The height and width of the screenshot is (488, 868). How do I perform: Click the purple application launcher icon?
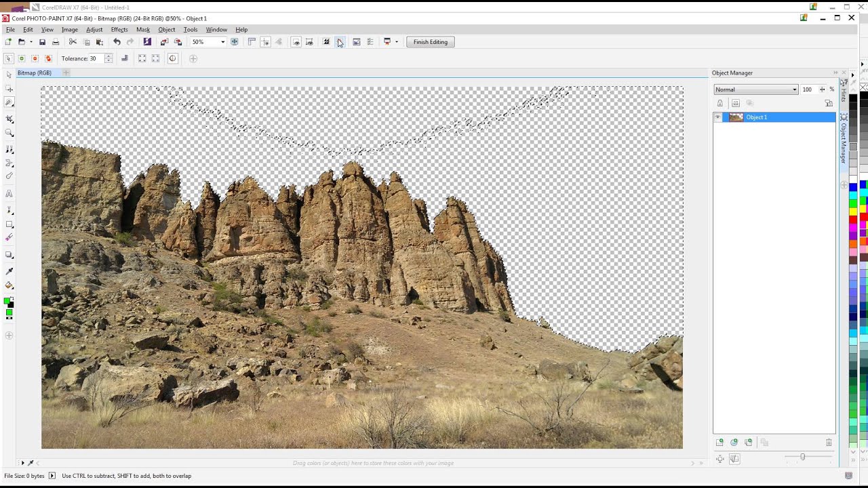click(147, 42)
